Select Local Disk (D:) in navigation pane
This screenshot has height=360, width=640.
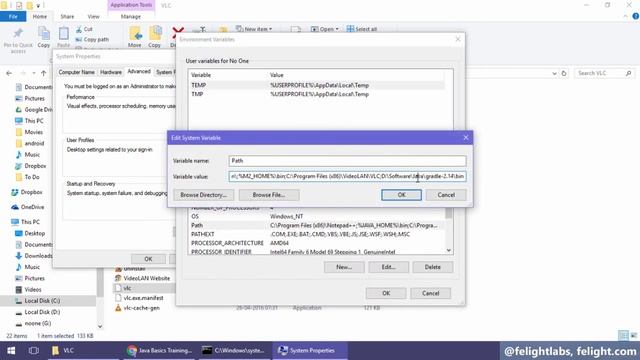[x=38, y=312]
